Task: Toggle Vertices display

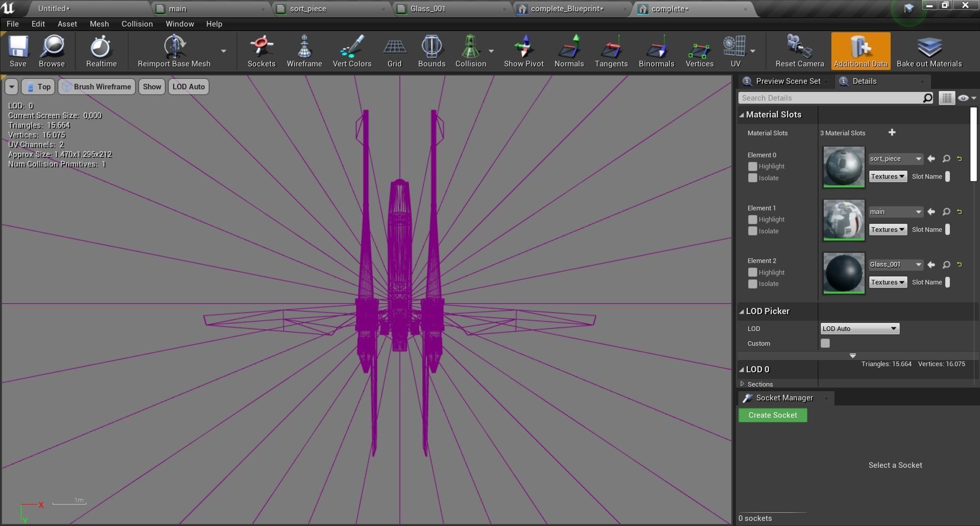Action: point(699,51)
